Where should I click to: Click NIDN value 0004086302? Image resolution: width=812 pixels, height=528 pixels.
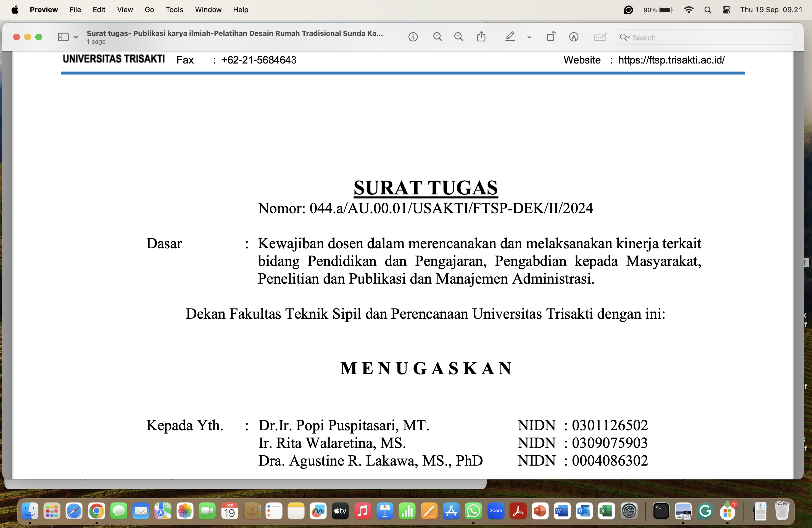610,461
